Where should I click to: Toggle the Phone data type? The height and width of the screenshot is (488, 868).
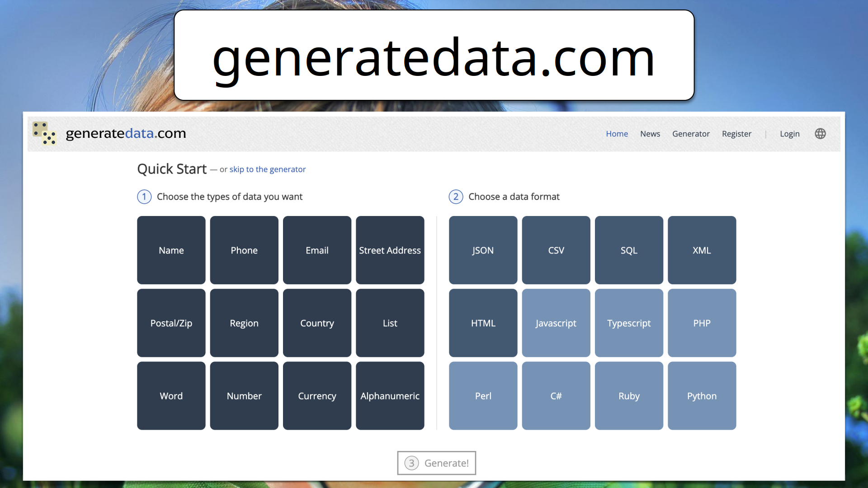pos(244,250)
